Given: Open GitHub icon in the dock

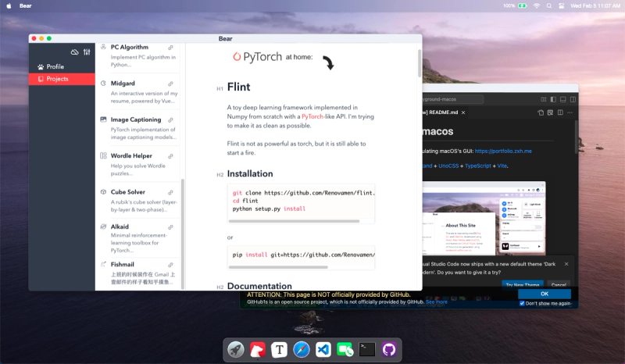Looking at the screenshot, I should 389,350.
